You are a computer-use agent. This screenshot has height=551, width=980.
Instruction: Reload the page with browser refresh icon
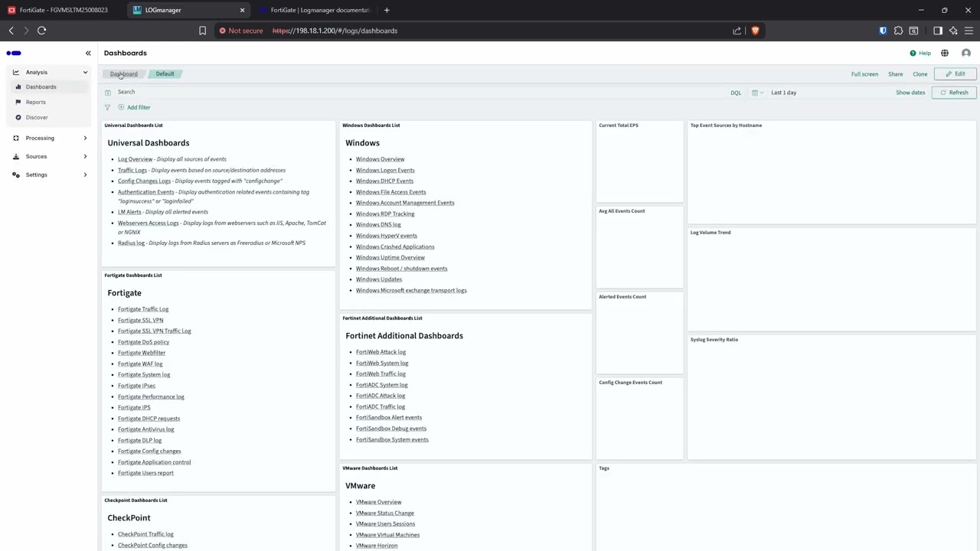tap(41, 31)
